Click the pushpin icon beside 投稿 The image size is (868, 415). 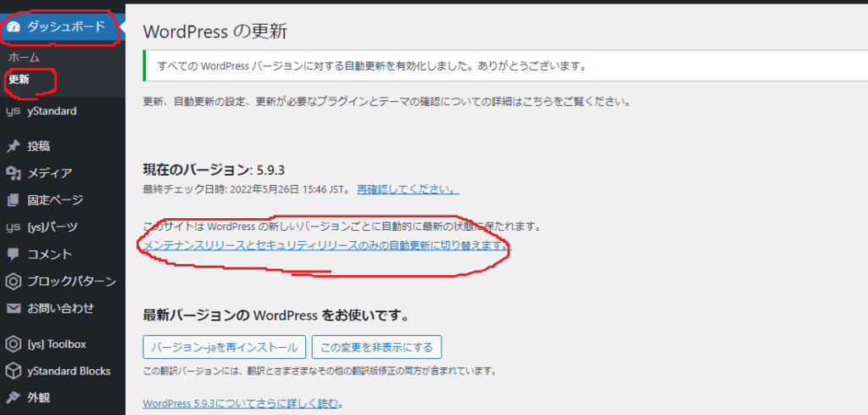(x=14, y=147)
